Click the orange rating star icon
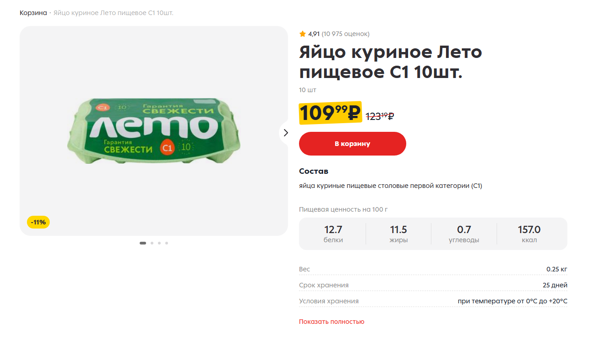603x364 pixels. tap(302, 34)
